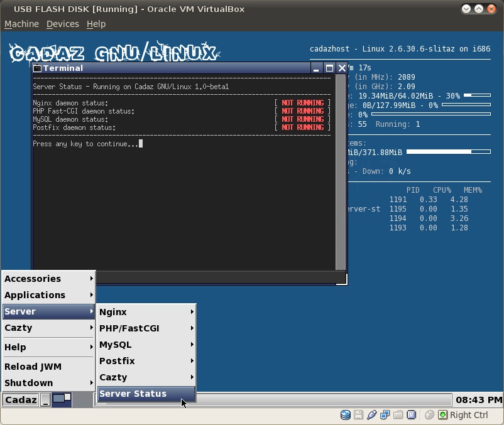This screenshot has width=504, height=425.
Task: Click the Terminal window title icon
Action: point(37,68)
